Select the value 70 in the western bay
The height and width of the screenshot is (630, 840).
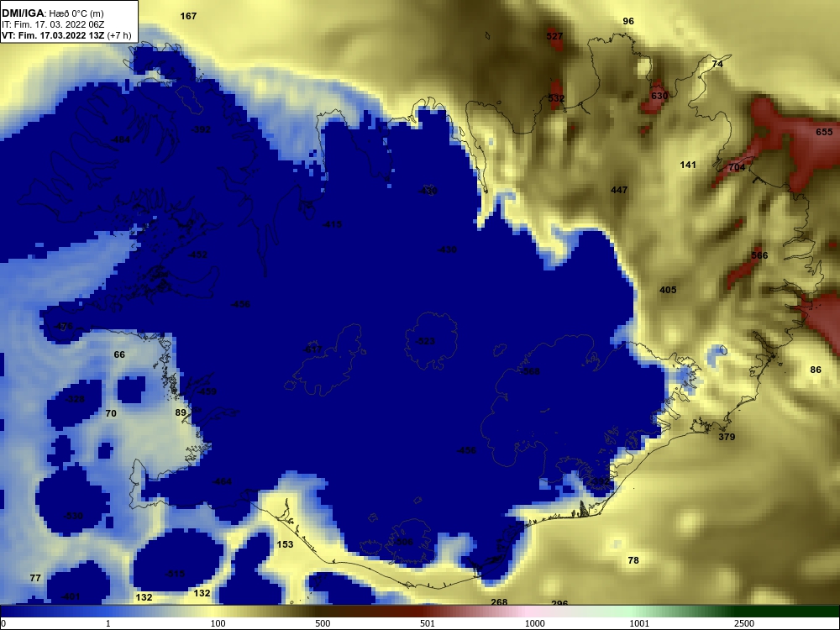click(111, 413)
